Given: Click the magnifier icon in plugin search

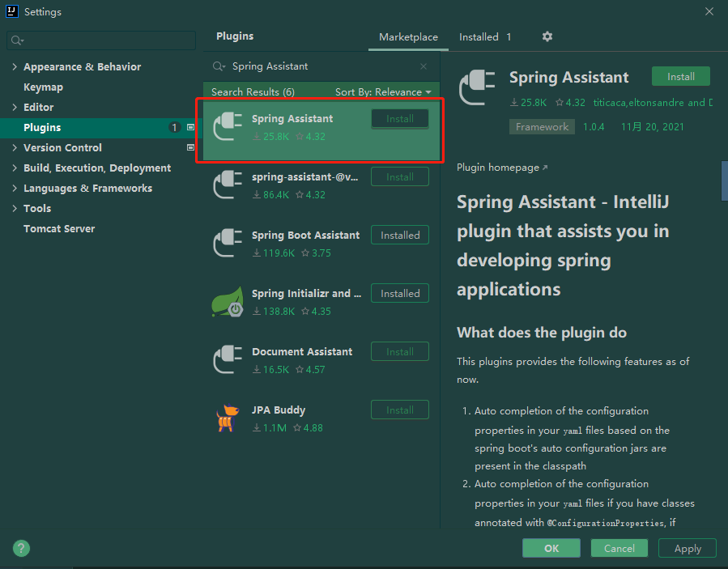Looking at the screenshot, I should click(216, 66).
